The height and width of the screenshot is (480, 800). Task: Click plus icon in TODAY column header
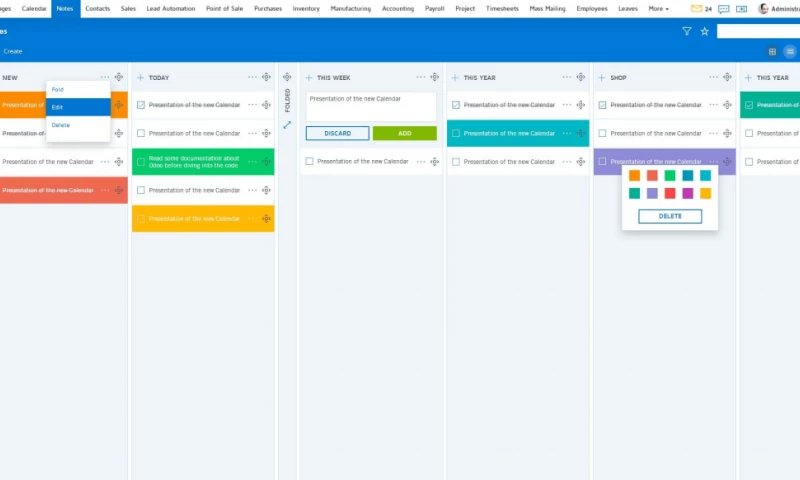click(140, 77)
